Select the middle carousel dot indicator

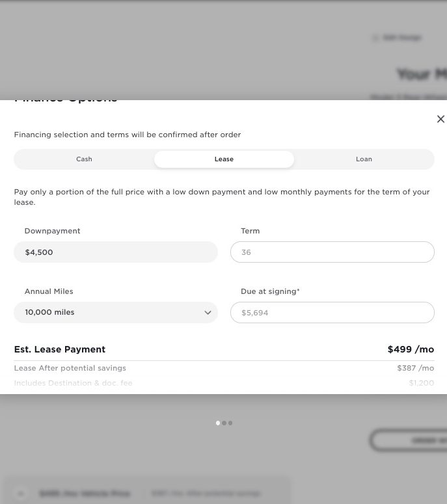pos(224,423)
